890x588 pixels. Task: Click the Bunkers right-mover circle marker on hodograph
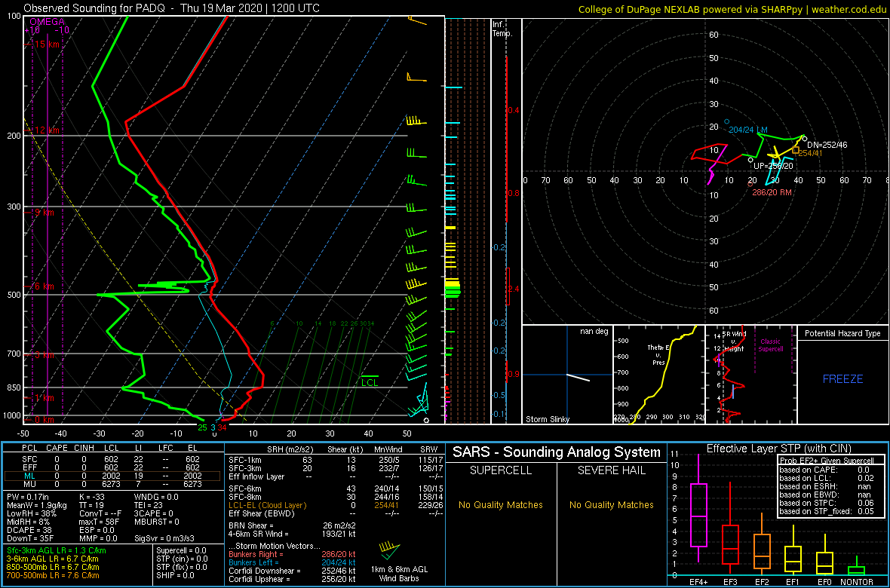(750, 184)
